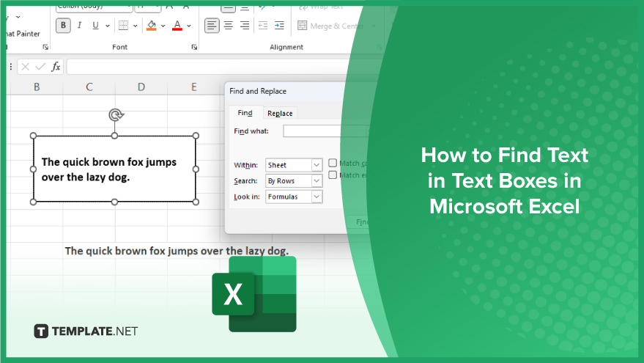Image resolution: width=644 pixels, height=363 pixels.
Task: Click the text box's fox sentence
Action: coord(109,169)
